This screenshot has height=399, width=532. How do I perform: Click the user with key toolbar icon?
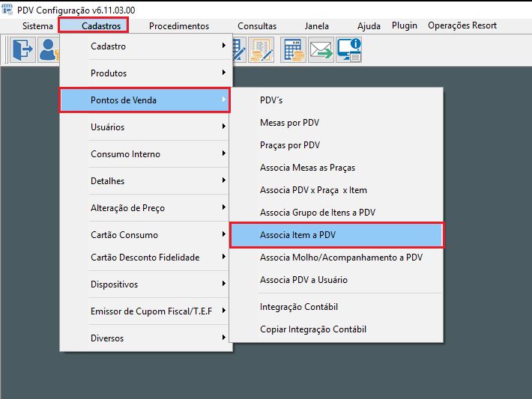(x=49, y=50)
